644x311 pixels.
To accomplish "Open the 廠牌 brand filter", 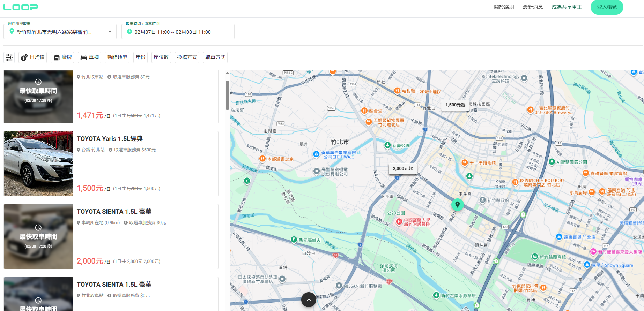I will point(62,58).
